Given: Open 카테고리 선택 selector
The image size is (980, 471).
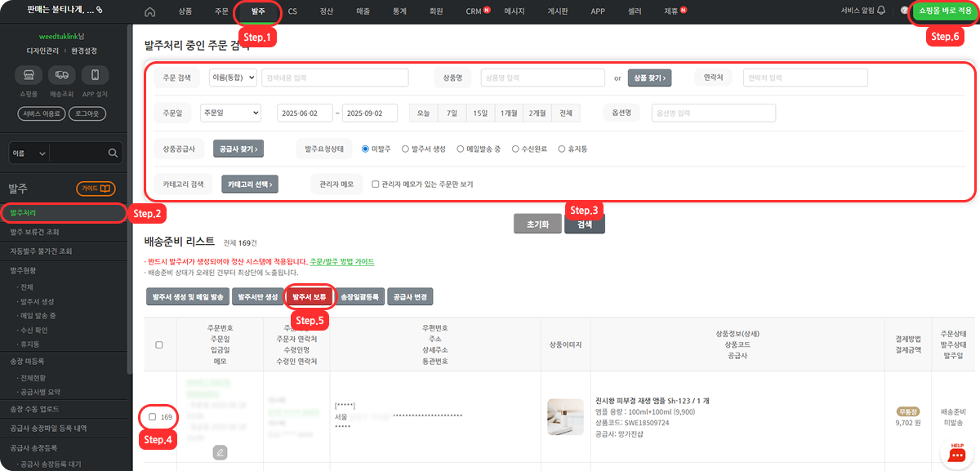Looking at the screenshot, I should click(250, 184).
